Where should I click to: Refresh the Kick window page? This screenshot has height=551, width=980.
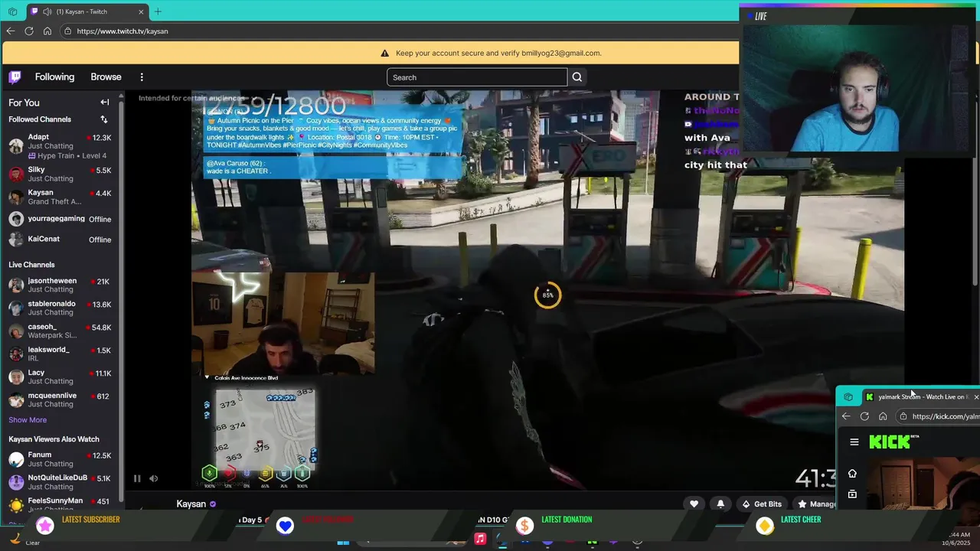click(864, 416)
